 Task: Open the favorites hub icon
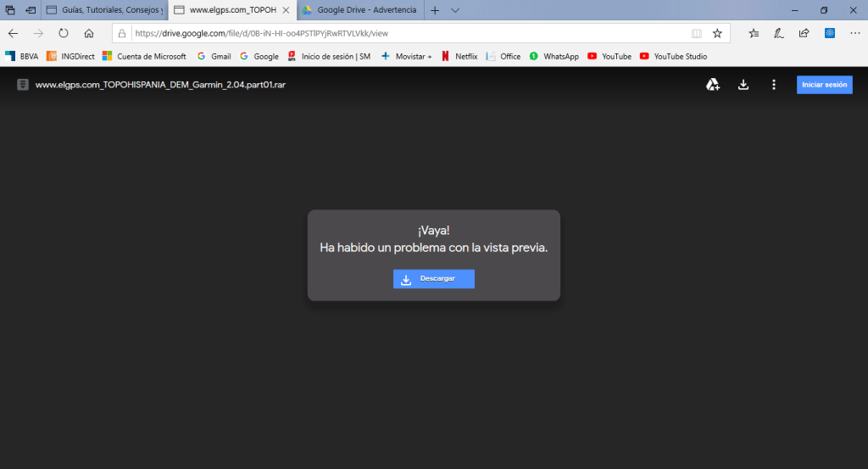tap(754, 33)
